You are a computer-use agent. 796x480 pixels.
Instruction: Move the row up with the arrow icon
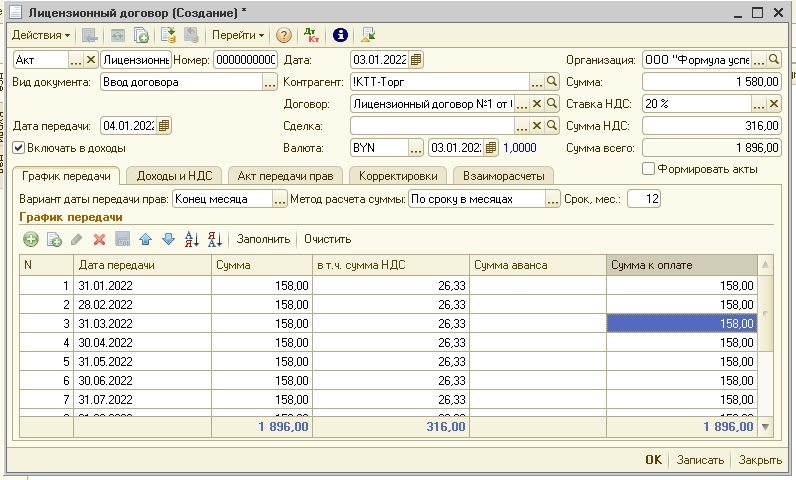(x=145, y=239)
